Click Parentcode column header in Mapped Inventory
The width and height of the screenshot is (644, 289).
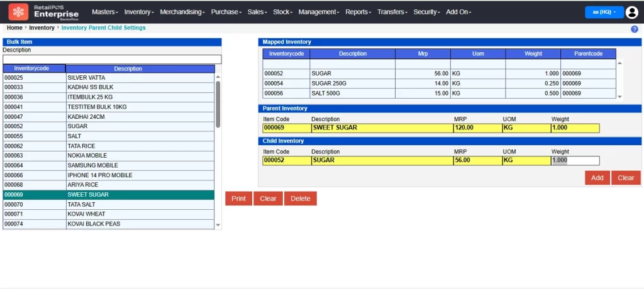coord(588,54)
